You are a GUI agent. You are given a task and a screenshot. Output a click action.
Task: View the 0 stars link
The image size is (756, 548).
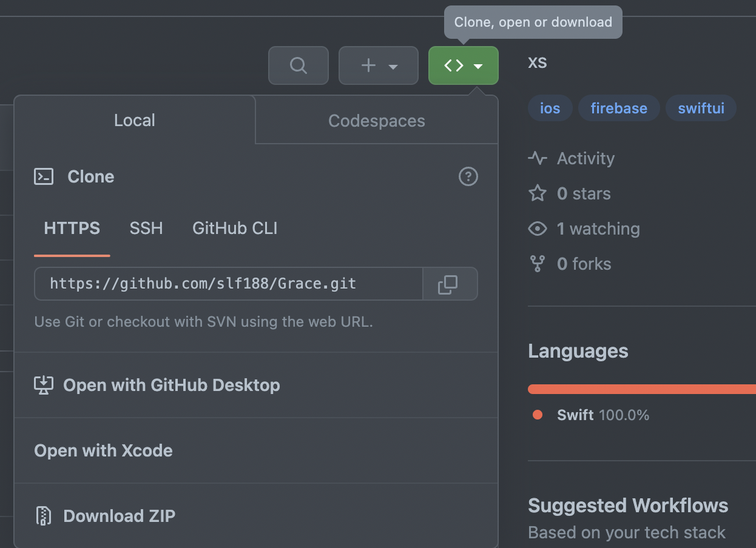tap(570, 193)
